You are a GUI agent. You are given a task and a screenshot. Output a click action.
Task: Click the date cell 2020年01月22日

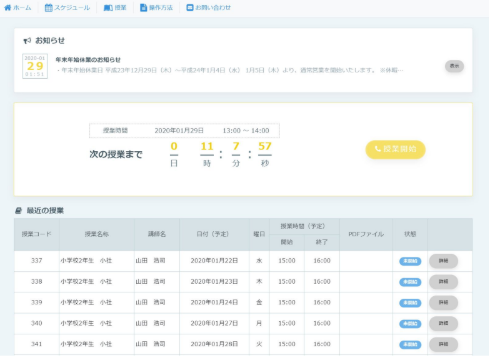tap(214, 261)
